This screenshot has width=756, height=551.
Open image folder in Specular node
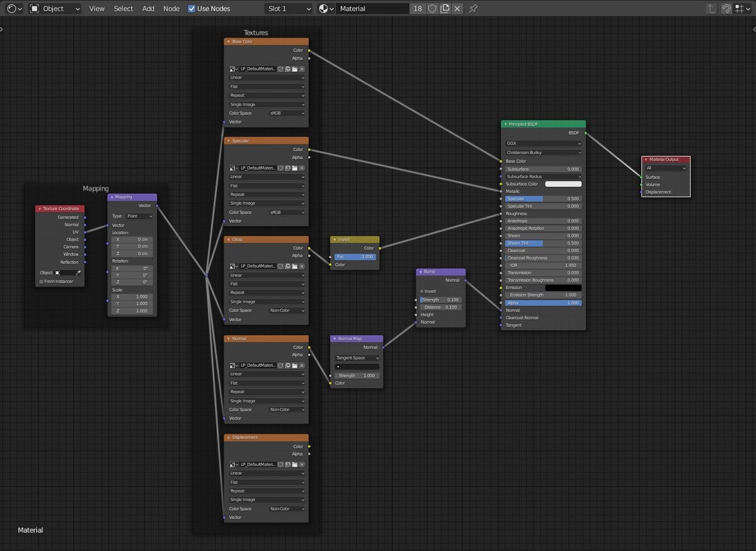[x=294, y=168]
